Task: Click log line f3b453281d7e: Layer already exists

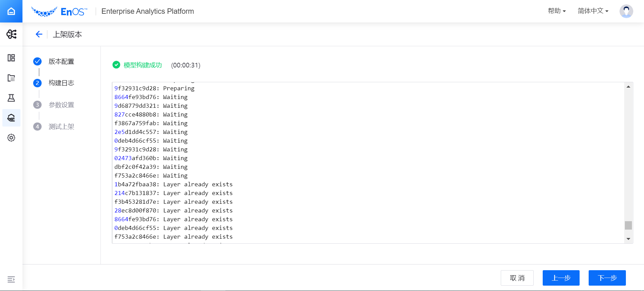Action: pos(173,202)
